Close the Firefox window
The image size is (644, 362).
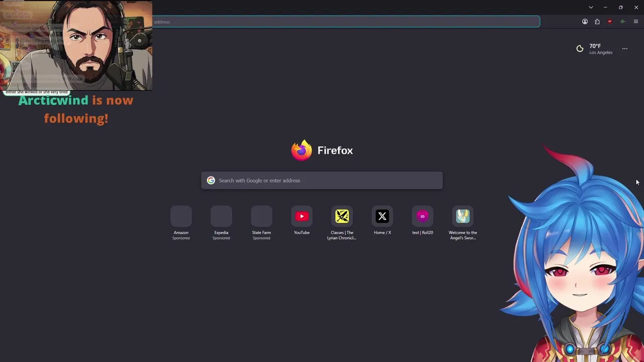[x=636, y=7]
